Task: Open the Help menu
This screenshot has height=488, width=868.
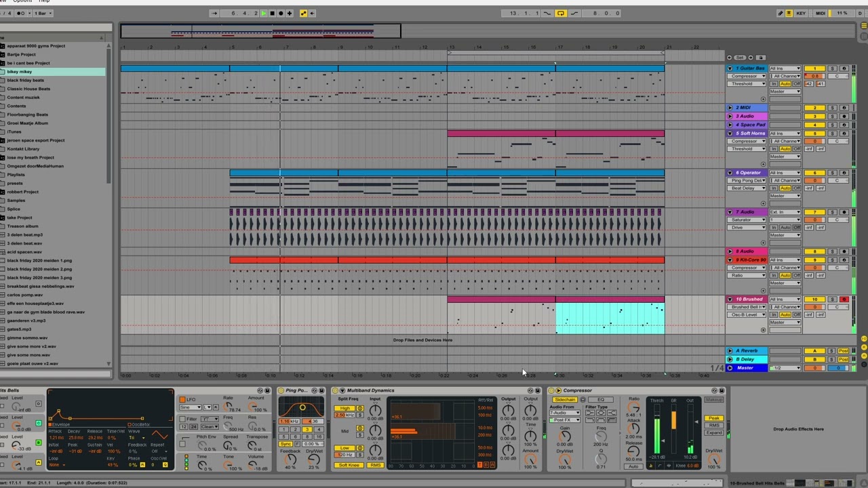Action: [44, 1]
